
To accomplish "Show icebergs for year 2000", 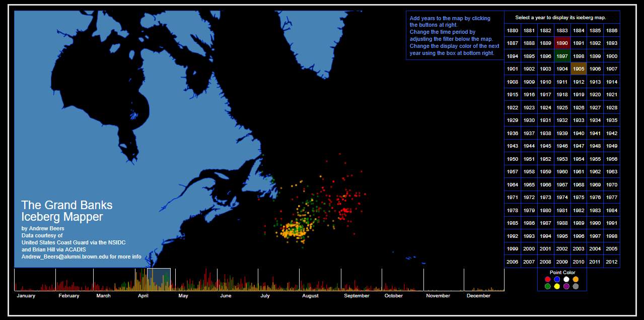I will coord(529,248).
